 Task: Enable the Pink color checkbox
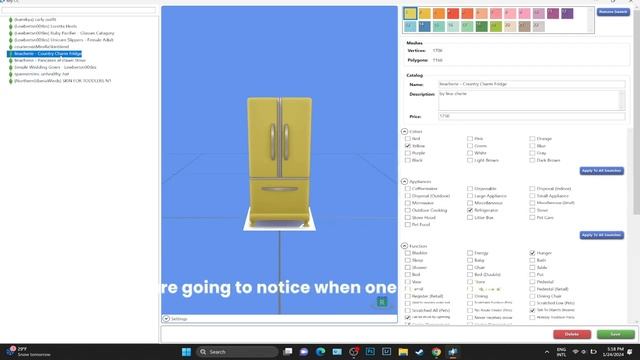click(x=470, y=139)
